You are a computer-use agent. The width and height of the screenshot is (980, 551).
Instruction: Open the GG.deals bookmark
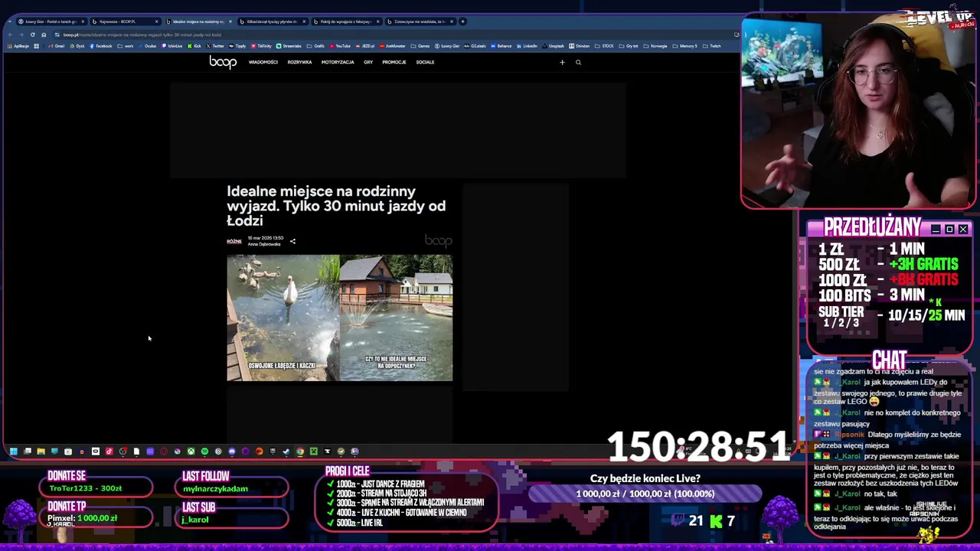point(475,46)
